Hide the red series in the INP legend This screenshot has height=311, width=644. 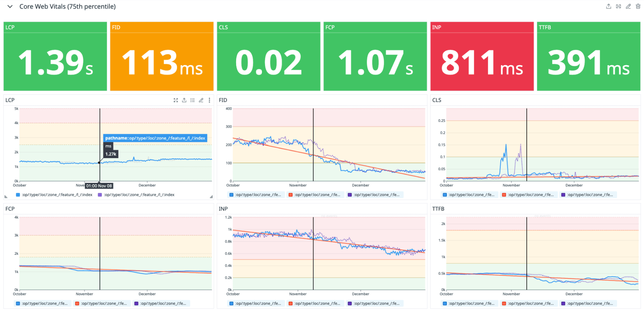[315, 303]
